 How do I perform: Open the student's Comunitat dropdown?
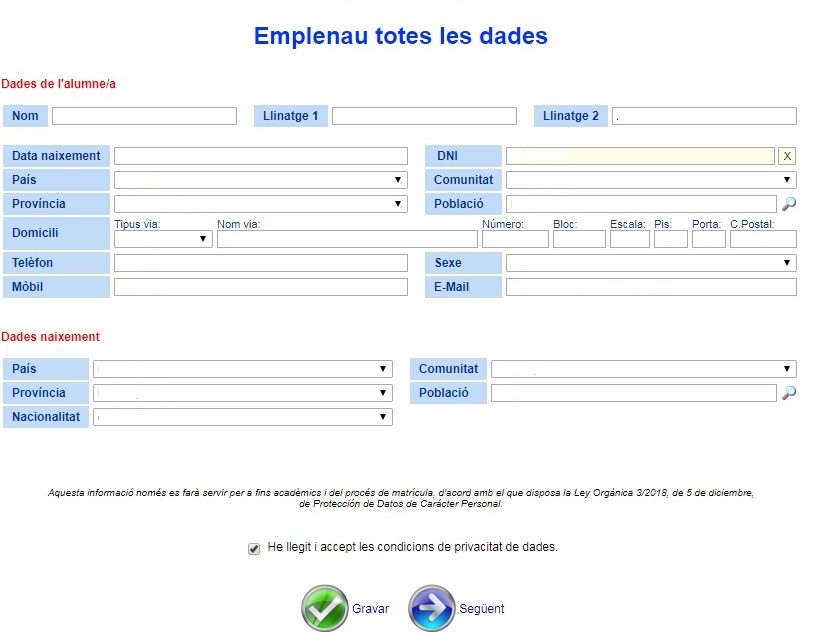651,180
